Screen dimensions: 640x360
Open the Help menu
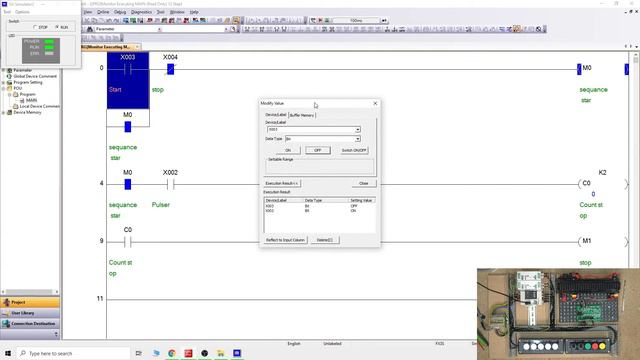(x=194, y=12)
